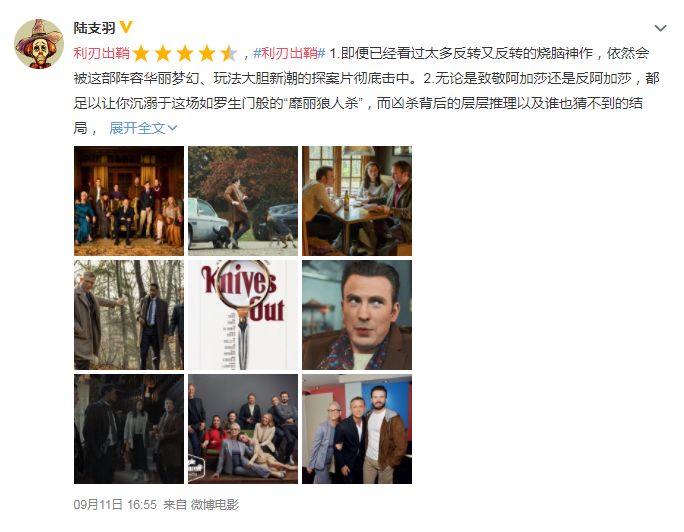The width and height of the screenshot is (684, 532).
Task: Click the half-filled fifth rating star
Action: pyautogui.click(x=229, y=53)
